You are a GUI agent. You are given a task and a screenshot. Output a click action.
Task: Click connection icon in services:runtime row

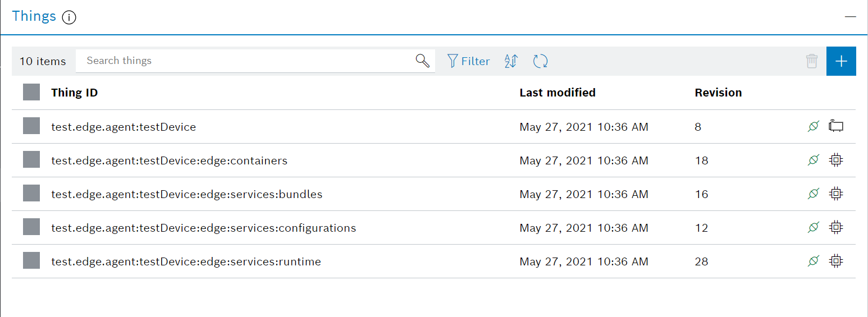[x=813, y=261]
